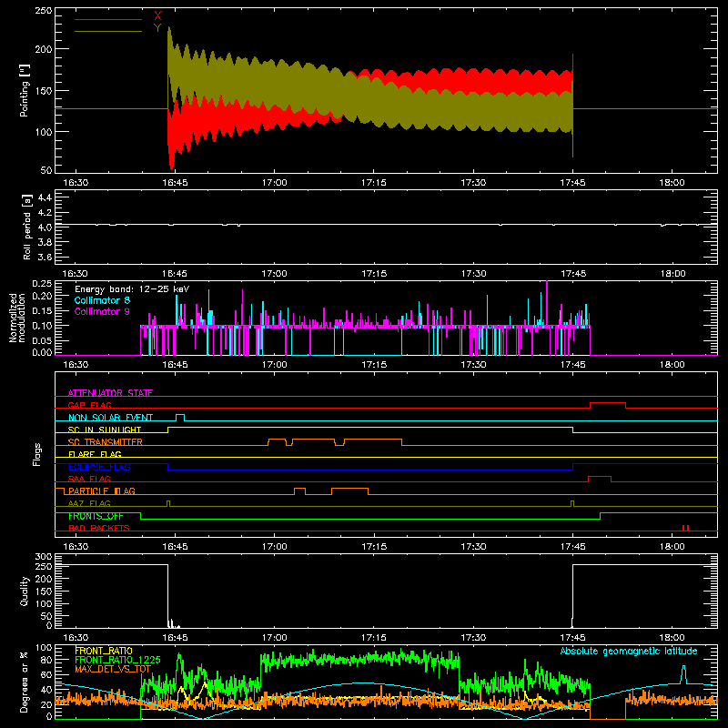The height and width of the screenshot is (728, 728).
Task: Click the tall magenta modulation spike before 17:45
Action: [547, 303]
